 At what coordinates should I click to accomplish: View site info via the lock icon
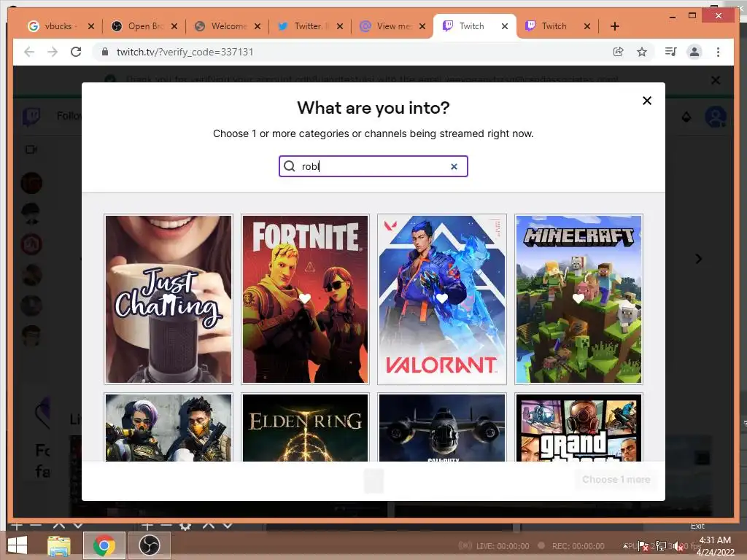tap(105, 52)
